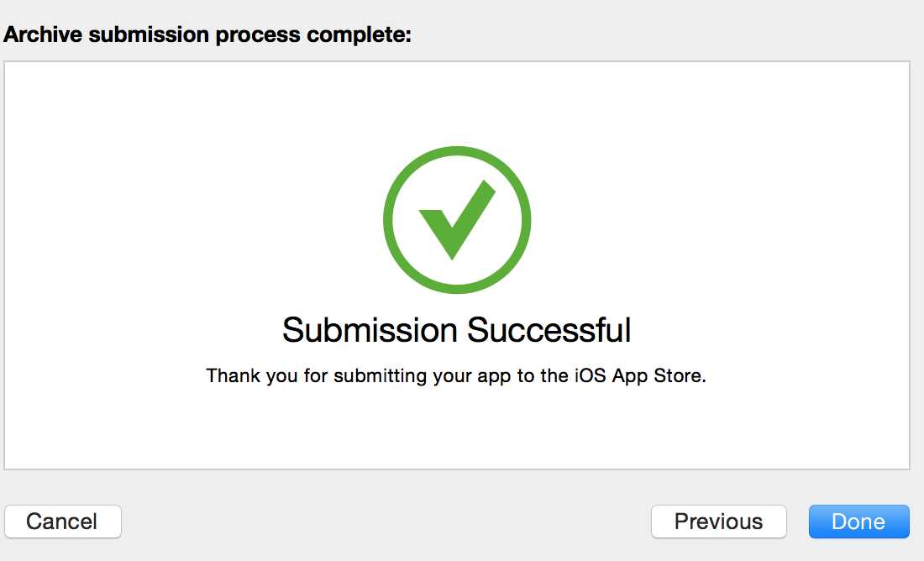Click the green success checkmark icon
The width and height of the screenshot is (924, 561).
coord(457,219)
